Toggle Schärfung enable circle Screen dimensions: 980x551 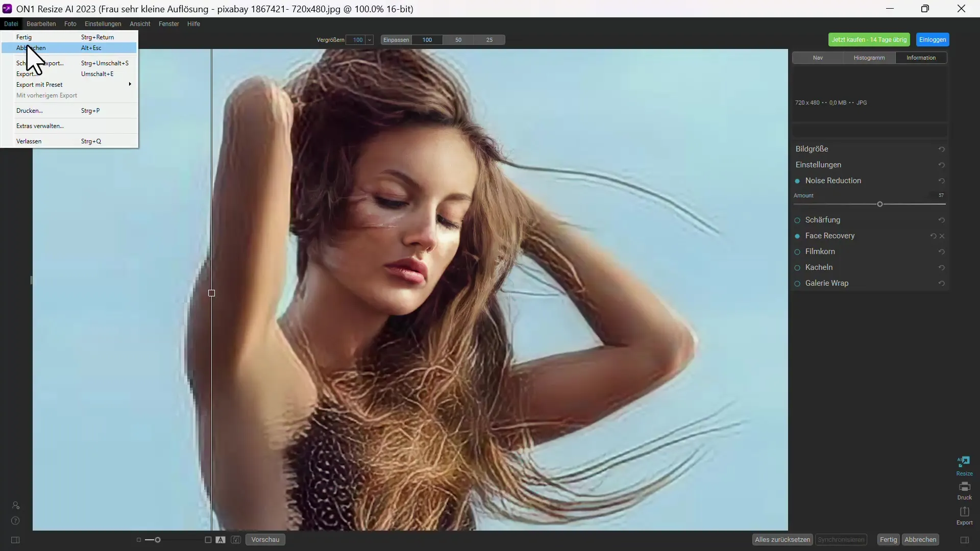click(798, 220)
